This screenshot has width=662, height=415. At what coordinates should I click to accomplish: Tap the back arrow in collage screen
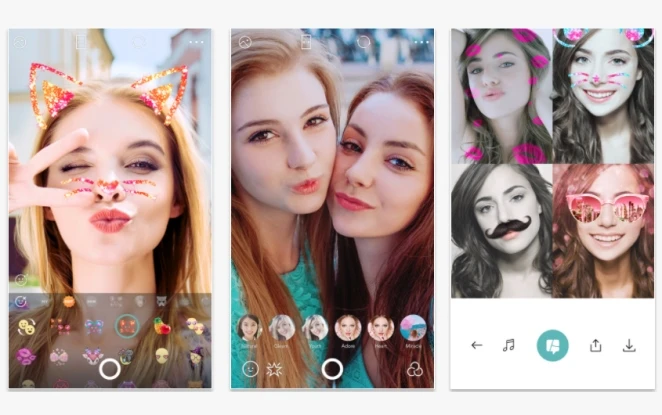pyautogui.click(x=476, y=345)
